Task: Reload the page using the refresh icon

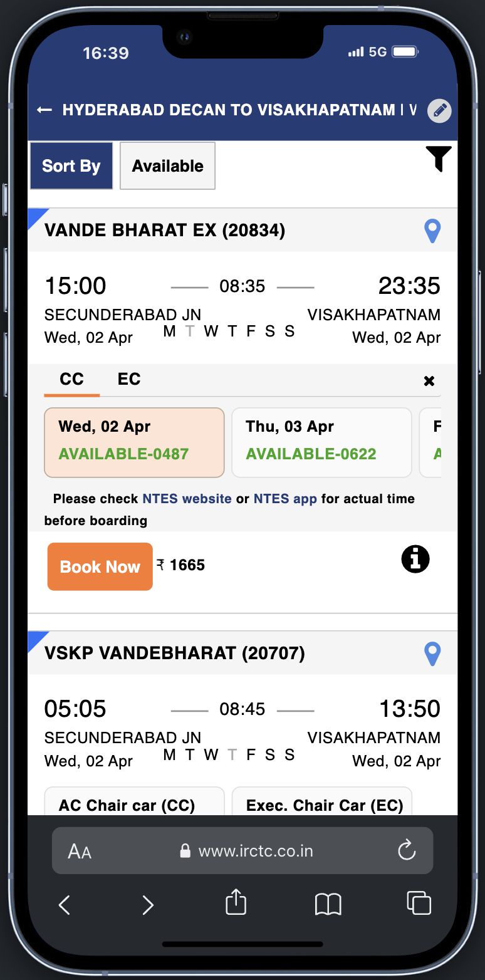Action: tap(406, 851)
